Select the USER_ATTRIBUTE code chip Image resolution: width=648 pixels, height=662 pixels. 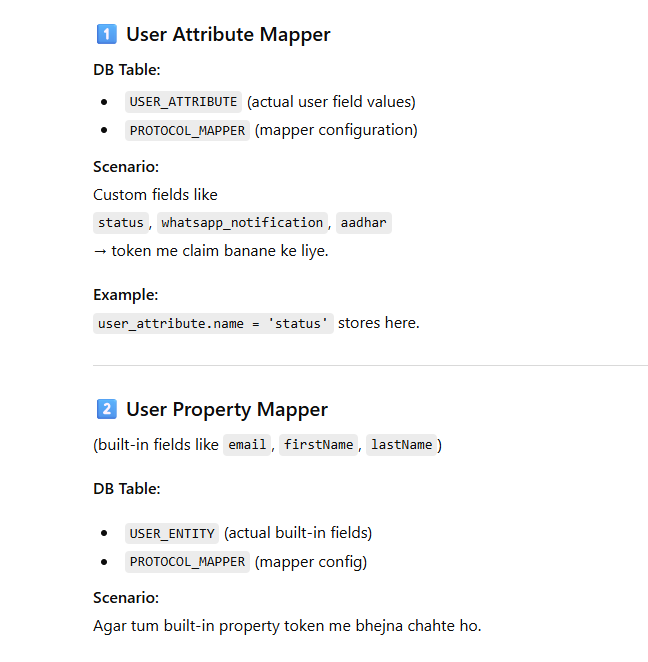point(184,102)
